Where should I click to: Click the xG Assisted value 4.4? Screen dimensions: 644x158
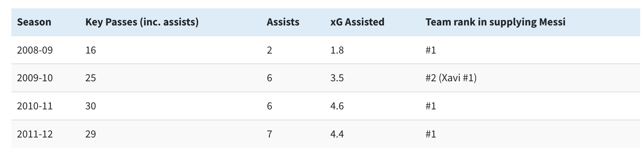tap(337, 134)
